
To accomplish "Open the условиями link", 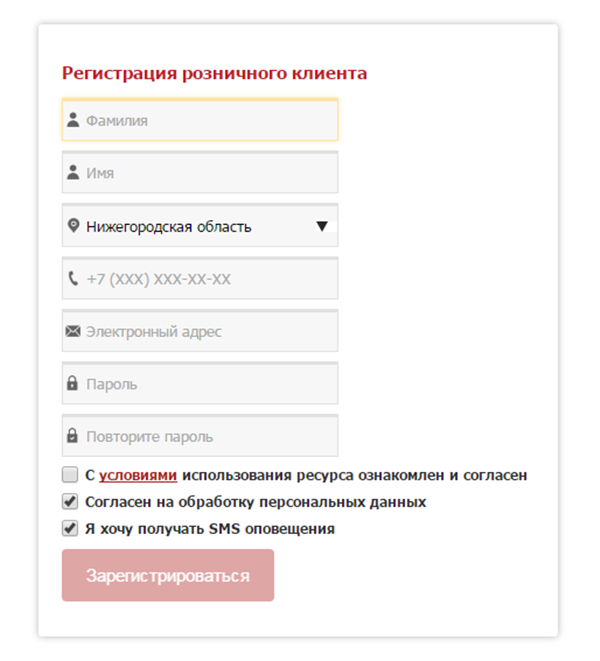I will point(138,476).
